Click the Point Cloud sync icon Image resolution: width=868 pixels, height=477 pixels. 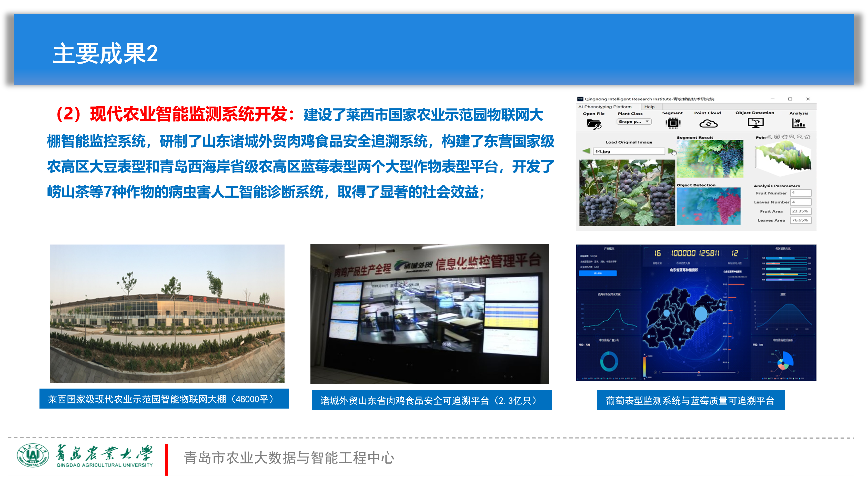(708, 124)
